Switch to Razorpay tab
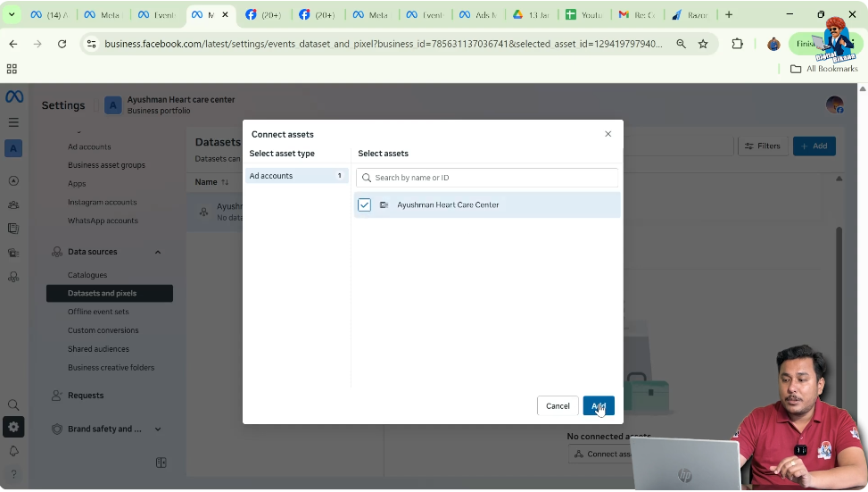This screenshot has height=492, width=868. click(x=690, y=15)
